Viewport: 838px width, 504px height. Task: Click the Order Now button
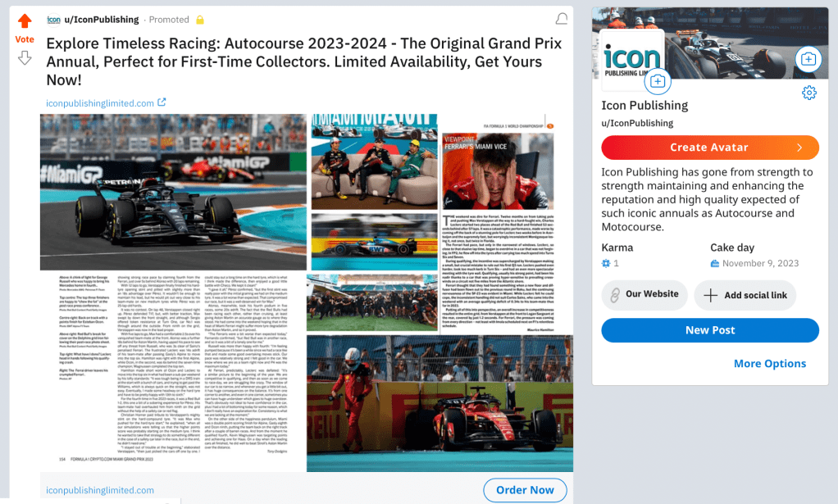[525, 490]
